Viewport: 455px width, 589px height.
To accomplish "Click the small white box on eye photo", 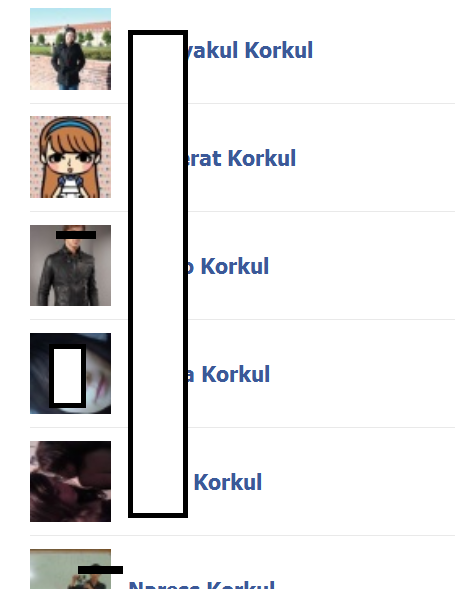I will (67, 376).
